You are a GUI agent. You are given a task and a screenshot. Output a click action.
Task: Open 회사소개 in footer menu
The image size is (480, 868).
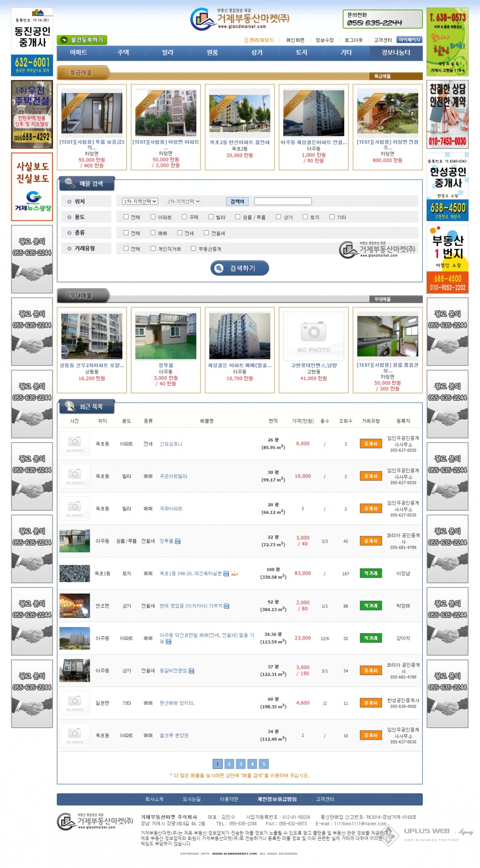coord(154,799)
